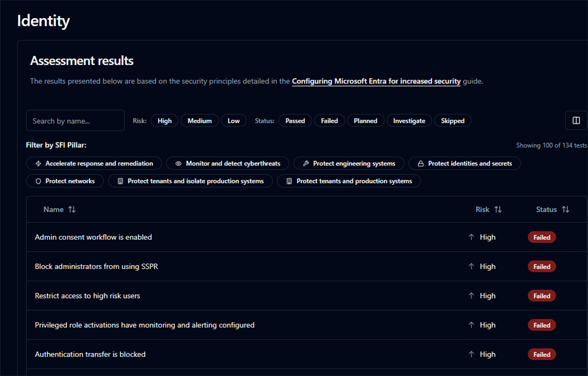This screenshot has width=588, height=376.
Task: Enable the Failed status filter
Action: click(329, 120)
